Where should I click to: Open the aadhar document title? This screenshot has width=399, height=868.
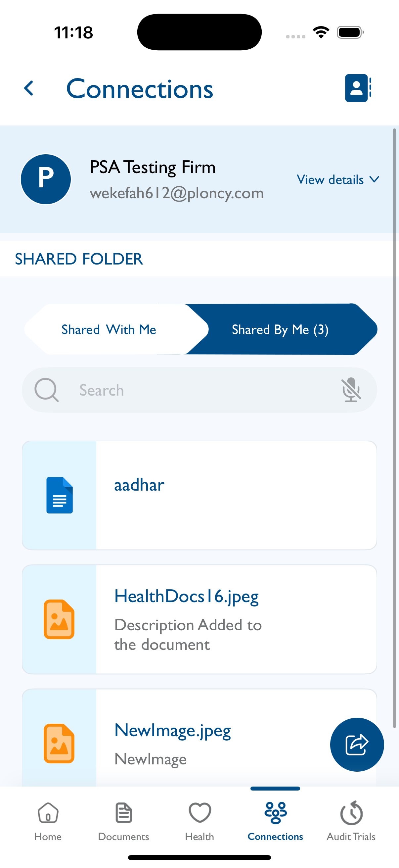tap(139, 485)
